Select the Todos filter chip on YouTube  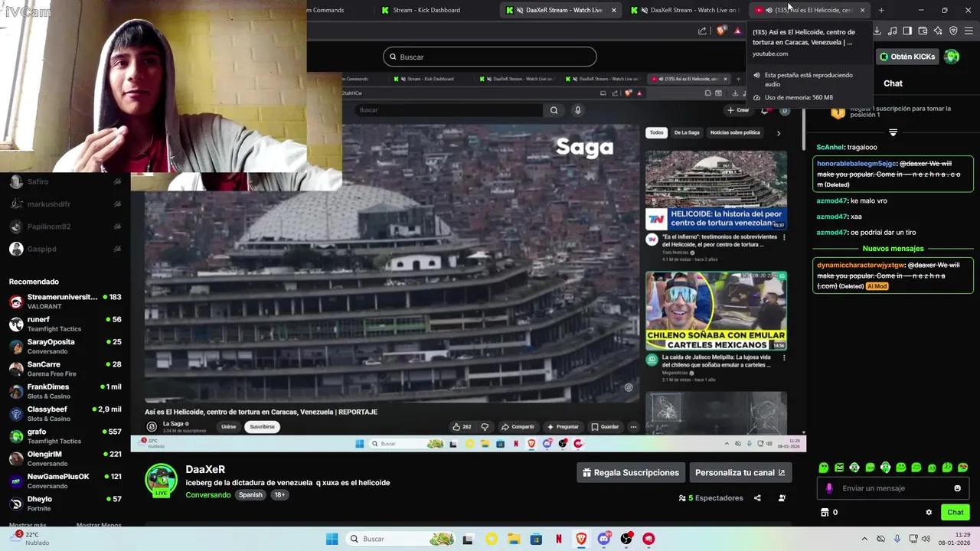(656, 132)
